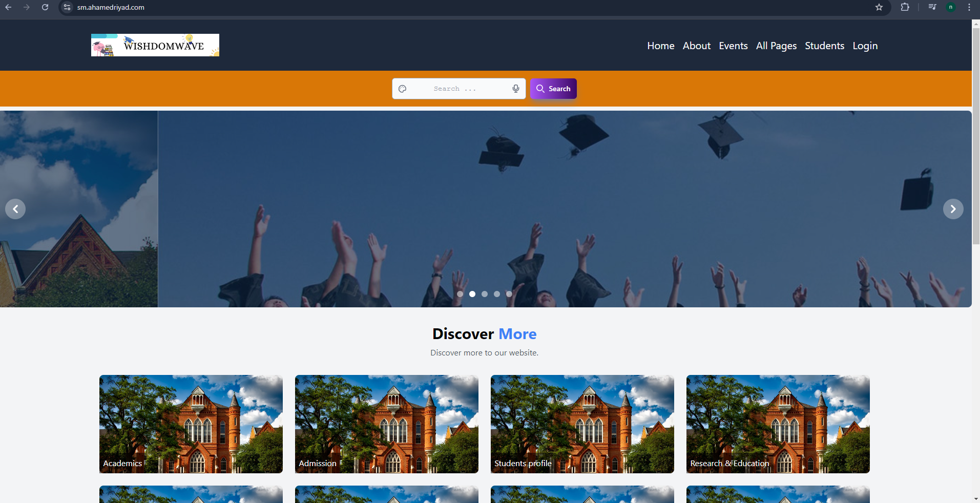Click the microphone icon in search box
The image size is (980, 503).
pyautogui.click(x=515, y=89)
